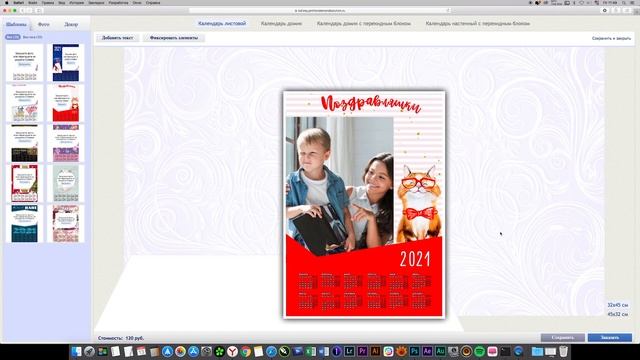Viewport: 640px width, 360px height.
Task: Click the blue Заказать button
Action: click(x=610, y=338)
